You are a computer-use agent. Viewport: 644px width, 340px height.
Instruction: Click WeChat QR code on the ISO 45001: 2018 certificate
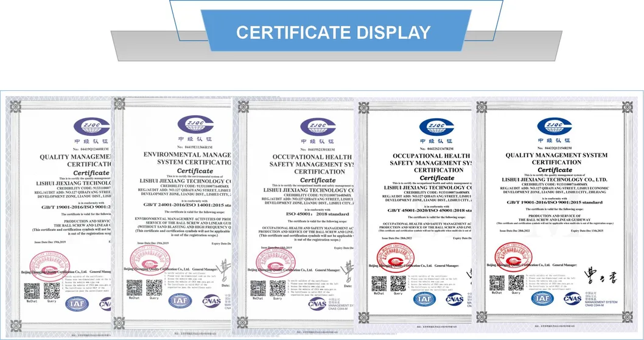click(258, 289)
